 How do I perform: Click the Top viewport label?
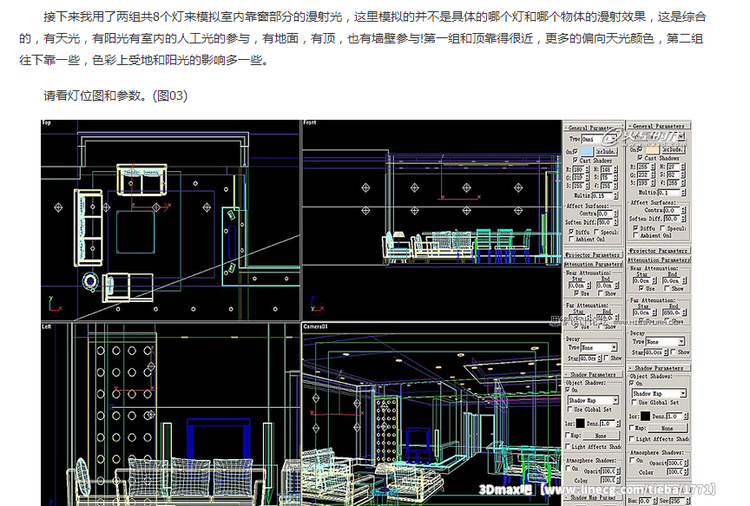(46, 123)
